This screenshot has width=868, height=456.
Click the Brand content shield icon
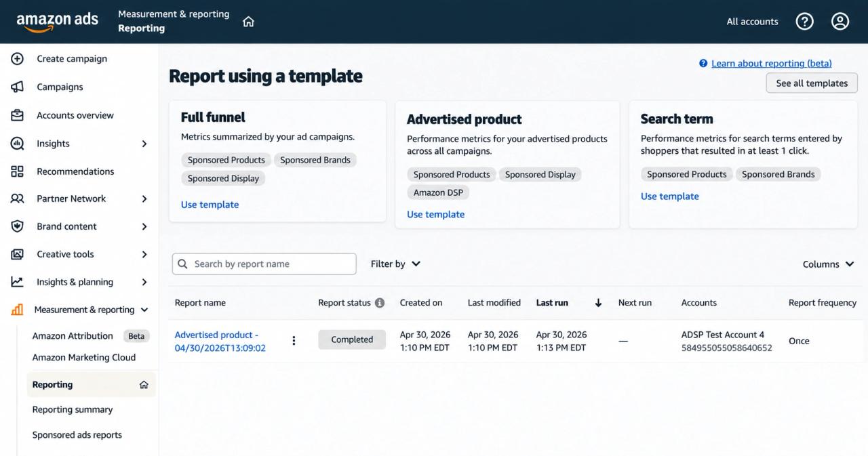point(18,226)
